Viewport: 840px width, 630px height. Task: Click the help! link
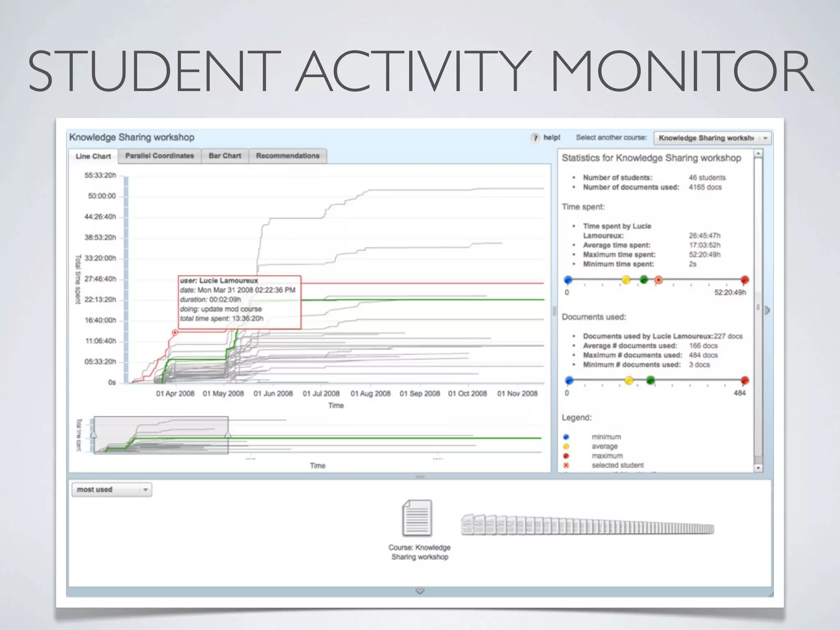pos(552,138)
